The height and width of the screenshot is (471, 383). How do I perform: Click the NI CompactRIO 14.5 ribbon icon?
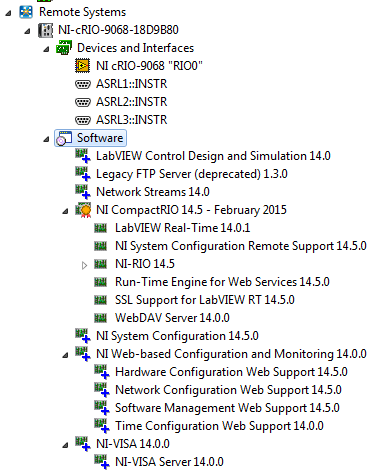(83, 210)
